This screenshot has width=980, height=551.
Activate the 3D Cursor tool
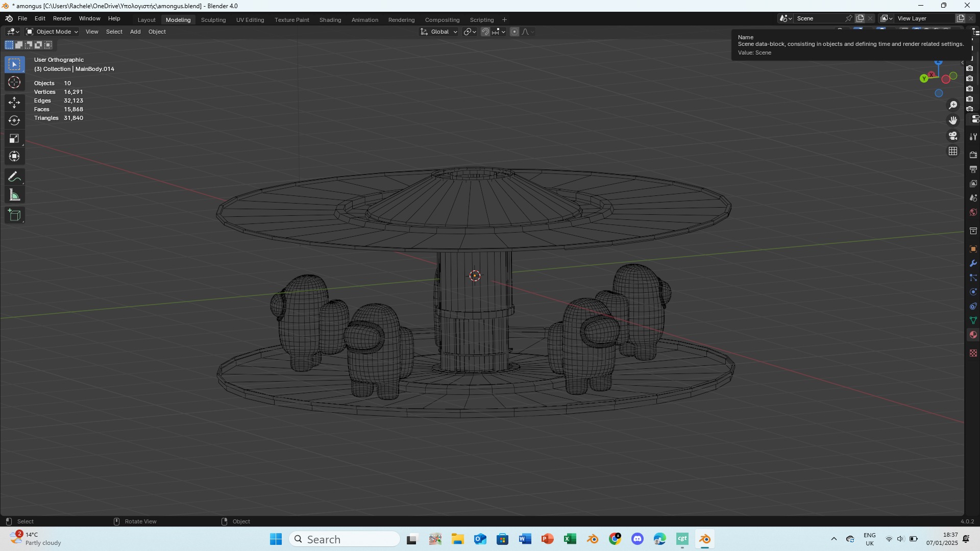click(14, 82)
